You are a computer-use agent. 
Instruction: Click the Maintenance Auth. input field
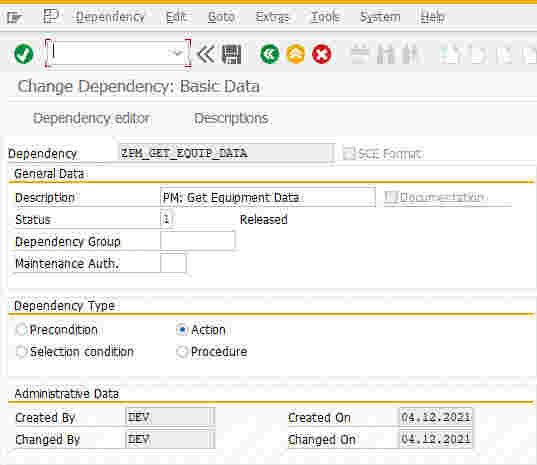[x=173, y=263]
